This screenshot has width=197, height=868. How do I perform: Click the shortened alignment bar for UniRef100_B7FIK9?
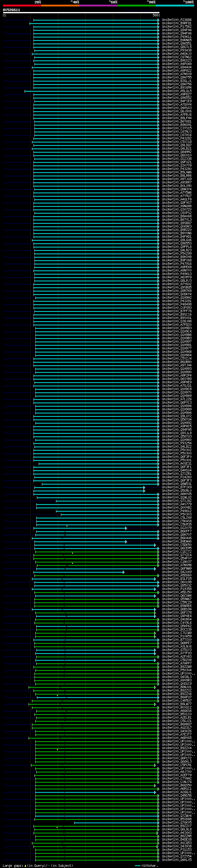click(x=90, y=487)
